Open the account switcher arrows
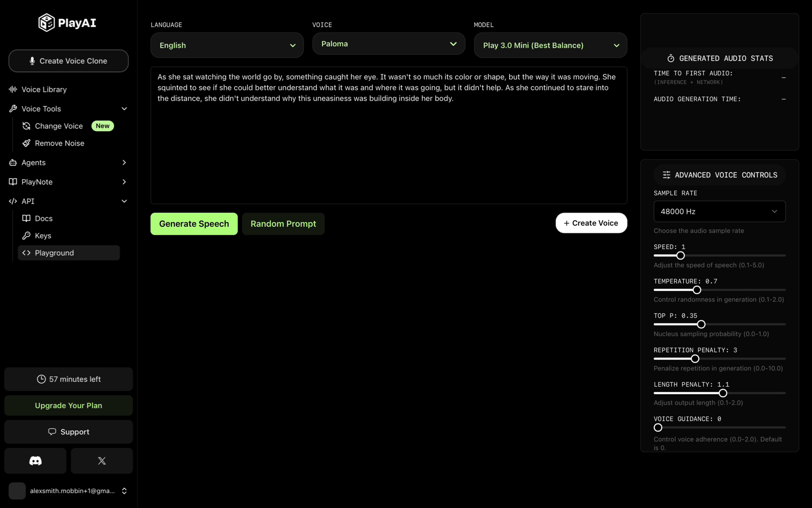812x508 pixels. click(x=124, y=491)
